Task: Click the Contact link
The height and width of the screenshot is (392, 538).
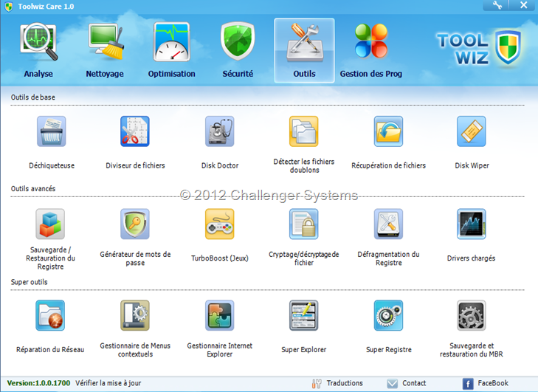Action: (414, 383)
